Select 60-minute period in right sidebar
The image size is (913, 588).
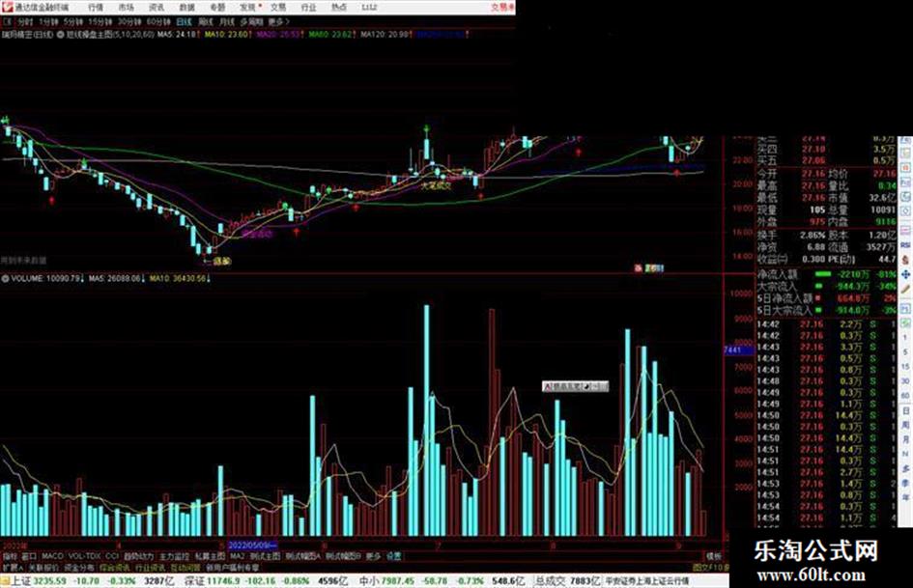click(x=905, y=396)
